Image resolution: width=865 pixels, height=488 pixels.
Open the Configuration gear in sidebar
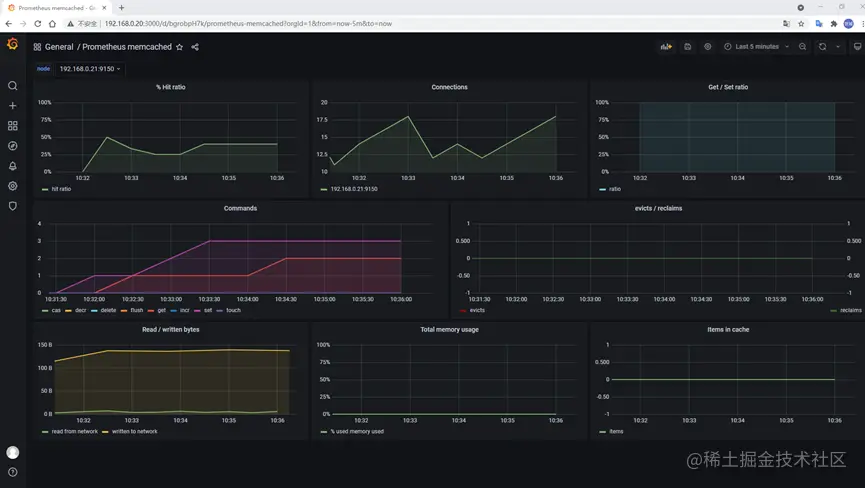pos(13,186)
